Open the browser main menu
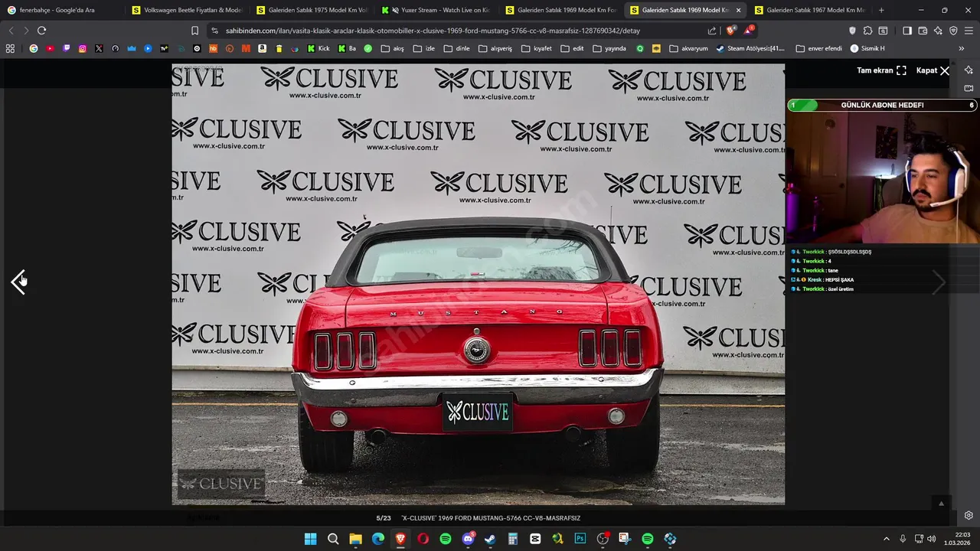This screenshot has height=551, width=980. pos(969,31)
